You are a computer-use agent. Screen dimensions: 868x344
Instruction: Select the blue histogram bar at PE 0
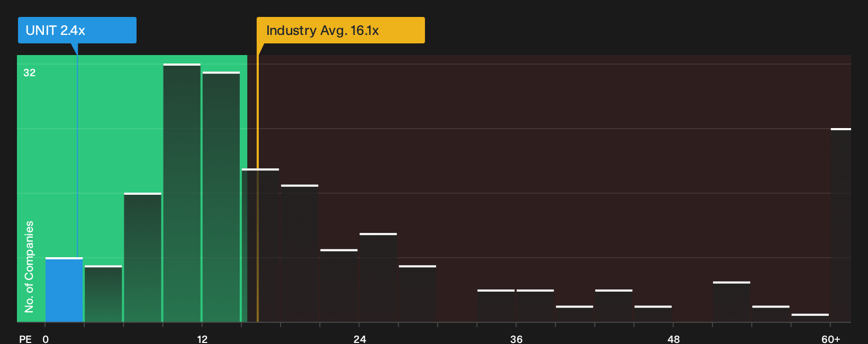(64, 289)
